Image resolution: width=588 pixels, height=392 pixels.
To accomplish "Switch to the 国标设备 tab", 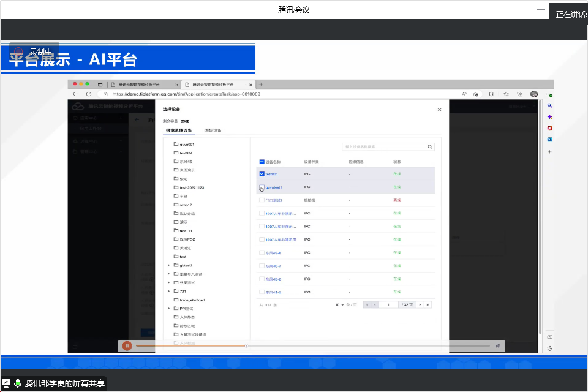I will [x=213, y=130].
